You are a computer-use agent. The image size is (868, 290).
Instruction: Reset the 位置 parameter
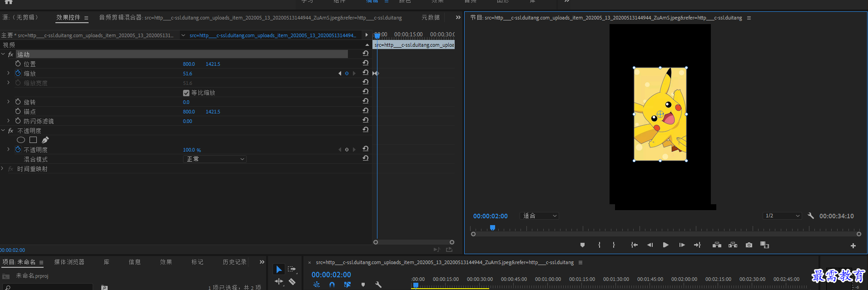tap(365, 63)
